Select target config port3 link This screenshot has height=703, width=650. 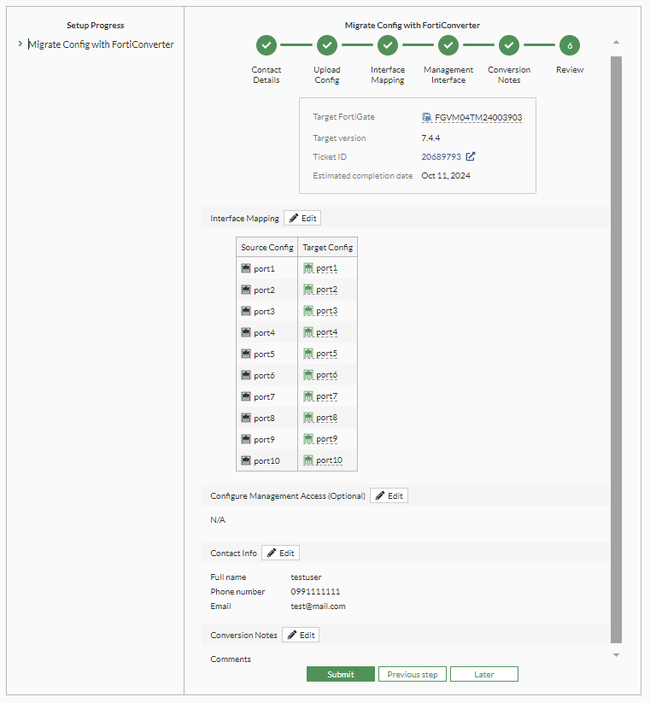[x=327, y=312]
